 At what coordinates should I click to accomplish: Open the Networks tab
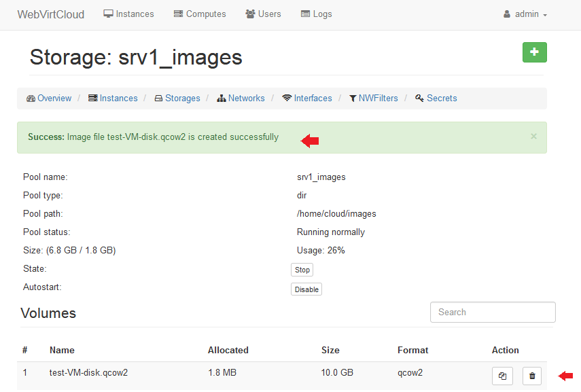click(x=241, y=99)
